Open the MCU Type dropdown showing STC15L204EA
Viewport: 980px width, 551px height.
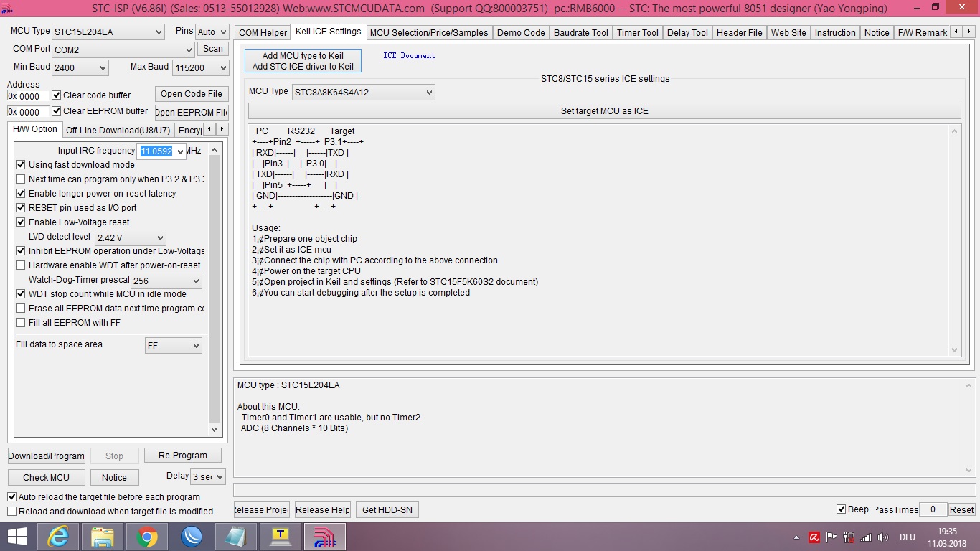pyautogui.click(x=109, y=32)
